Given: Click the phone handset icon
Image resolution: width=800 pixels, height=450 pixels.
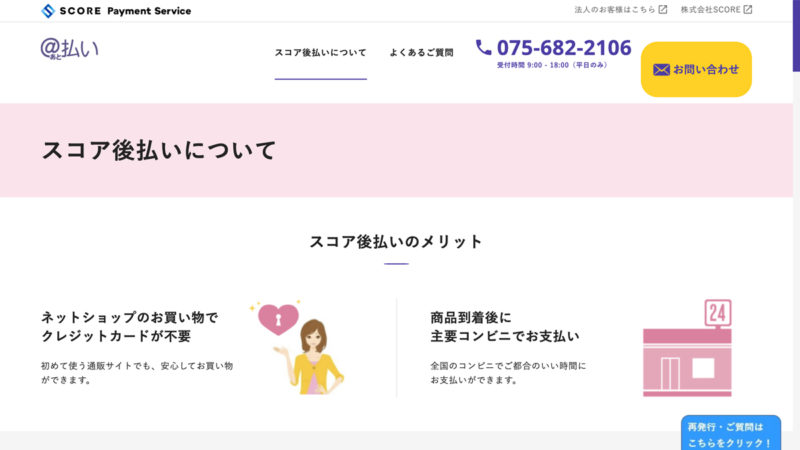Looking at the screenshot, I should tap(483, 47).
